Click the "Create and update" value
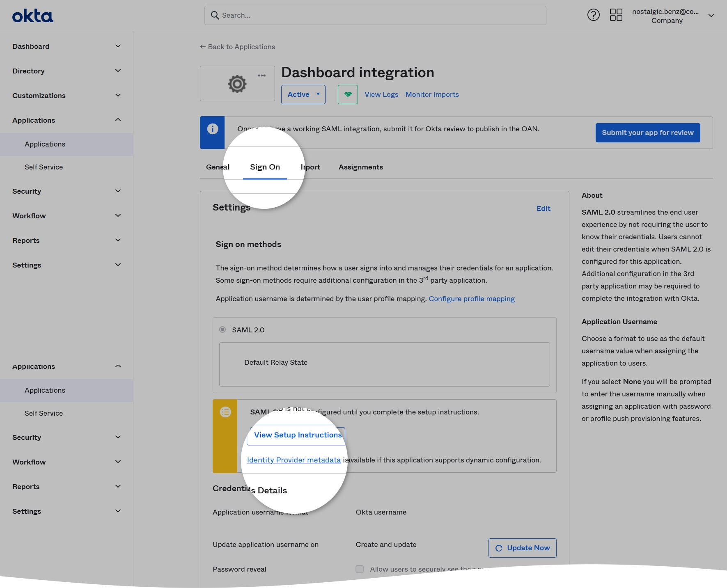This screenshot has width=727, height=588. click(386, 545)
